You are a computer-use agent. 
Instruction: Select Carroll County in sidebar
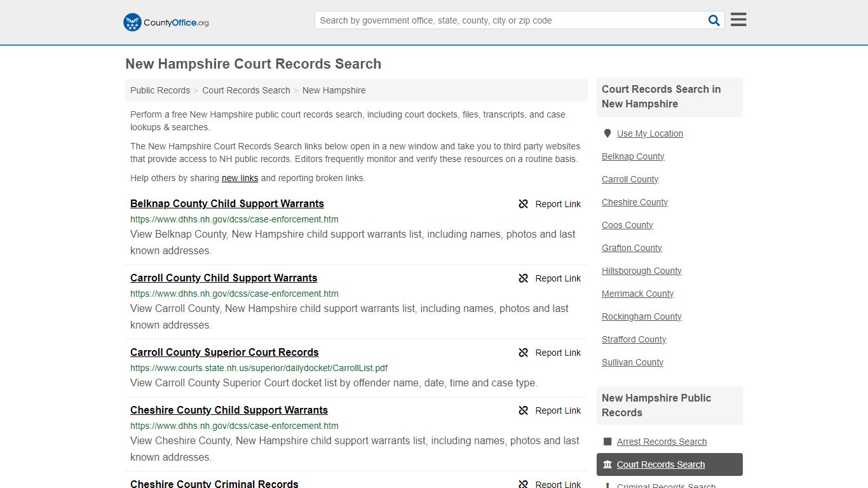click(630, 179)
